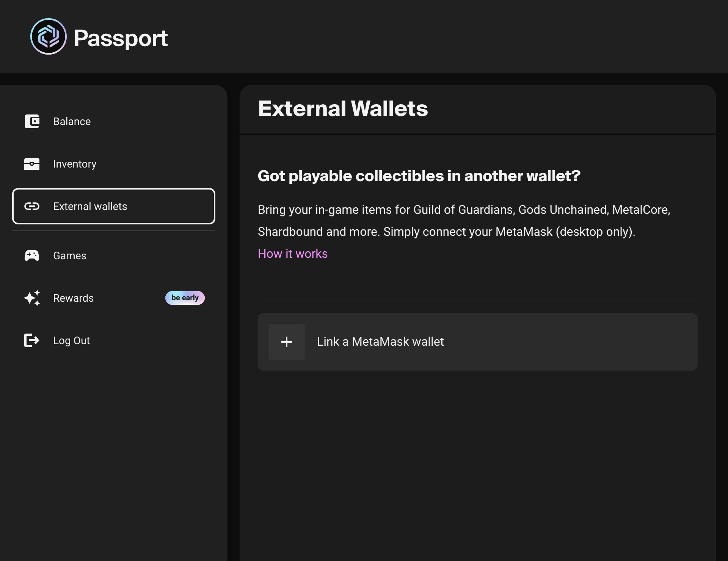Click Link a MetaMask wallet

tap(380, 342)
